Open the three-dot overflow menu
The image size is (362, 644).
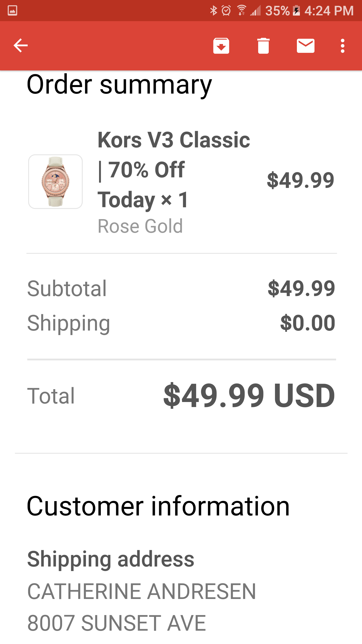[x=342, y=46]
